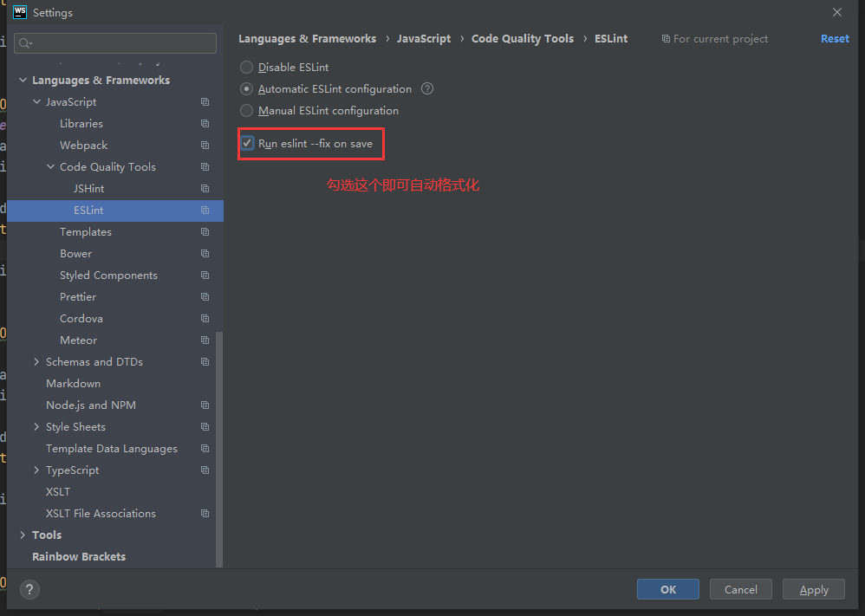The image size is (865, 616).
Task: Click the project-level icon beside TypeScript
Action: pyautogui.click(x=205, y=470)
